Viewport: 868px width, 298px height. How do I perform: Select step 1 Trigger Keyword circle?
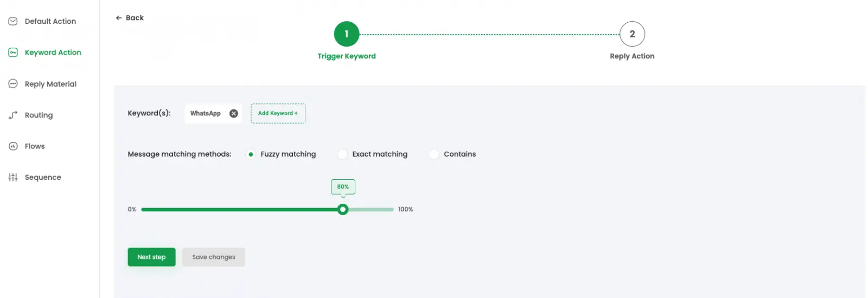tap(347, 34)
